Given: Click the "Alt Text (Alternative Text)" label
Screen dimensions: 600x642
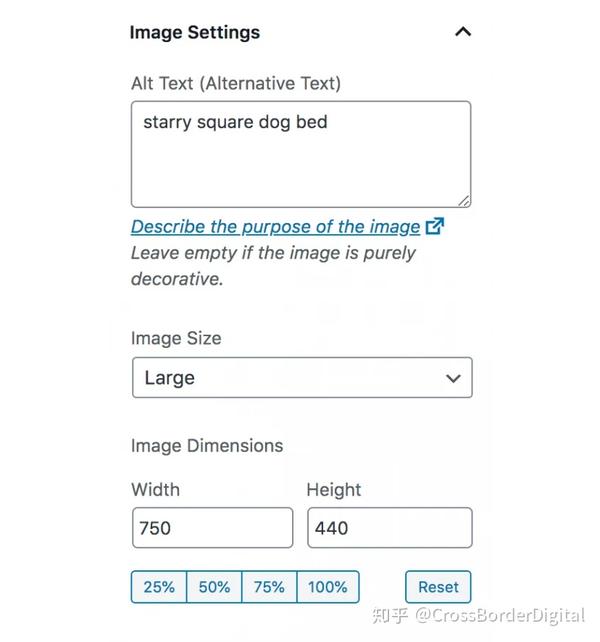Looking at the screenshot, I should 235,84.
